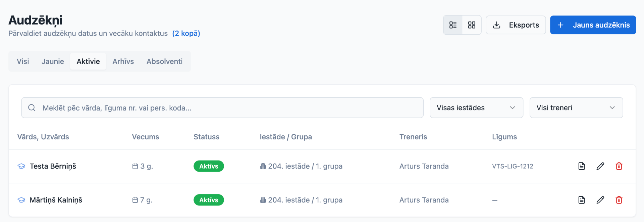Click 204. iestāde group in Testa row
The height and width of the screenshot is (222, 644).
click(x=305, y=166)
